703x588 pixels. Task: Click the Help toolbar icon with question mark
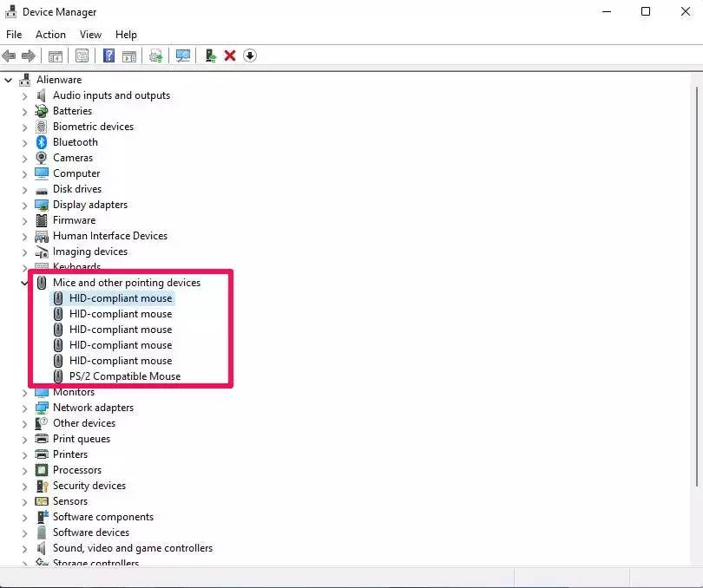(109, 56)
